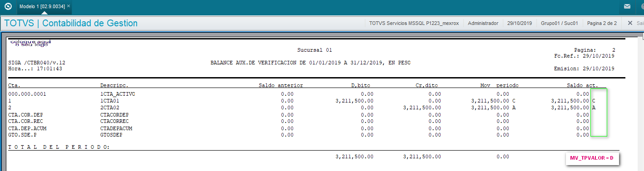Viewport: 644px width, 171px height.
Task: Click 2CTA02 row Mov periodo 3,211,500.00 A
Action: point(493,107)
